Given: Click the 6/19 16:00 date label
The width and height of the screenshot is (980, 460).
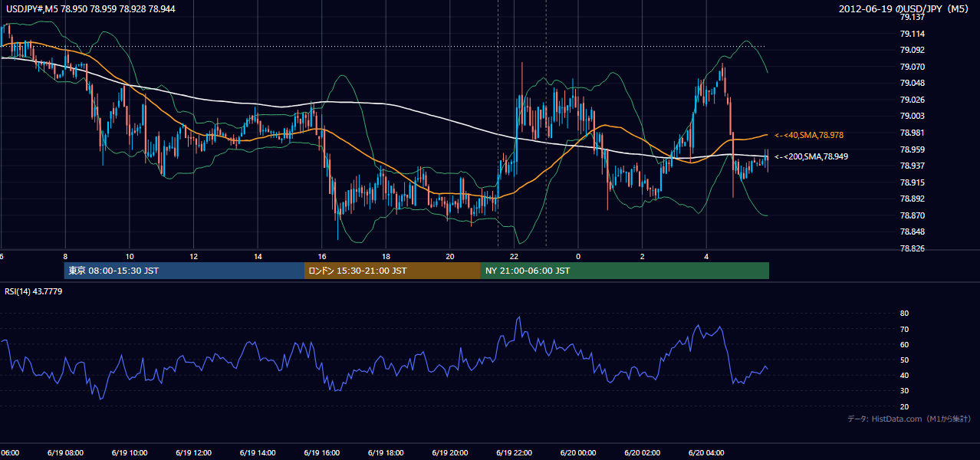Looking at the screenshot, I should click(x=321, y=453).
